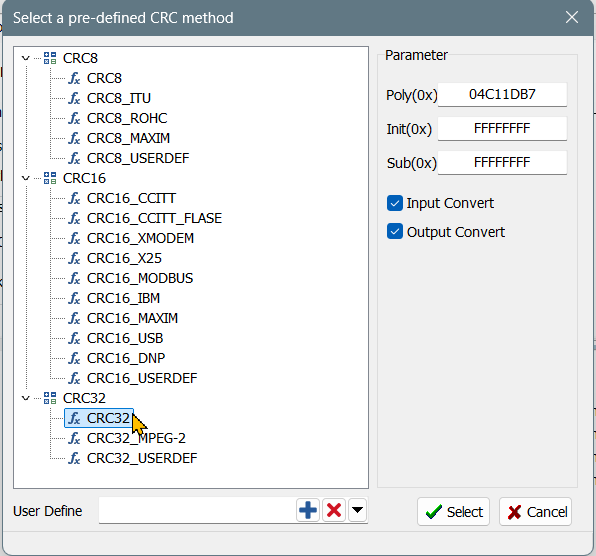Image resolution: width=596 pixels, height=556 pixels.
Task: Click the User Define text field
Action: (x=197, y=510)
